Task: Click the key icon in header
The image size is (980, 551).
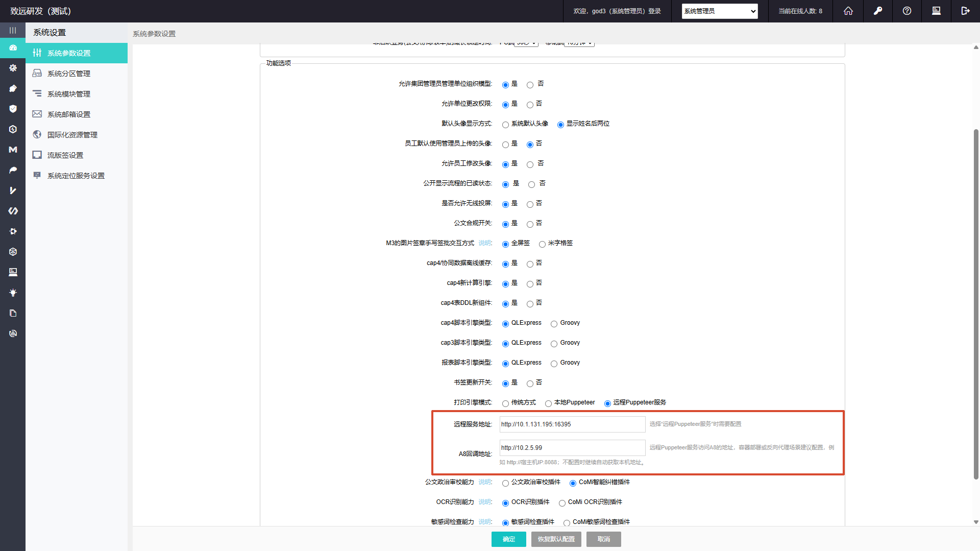Action: click(877, 11)
